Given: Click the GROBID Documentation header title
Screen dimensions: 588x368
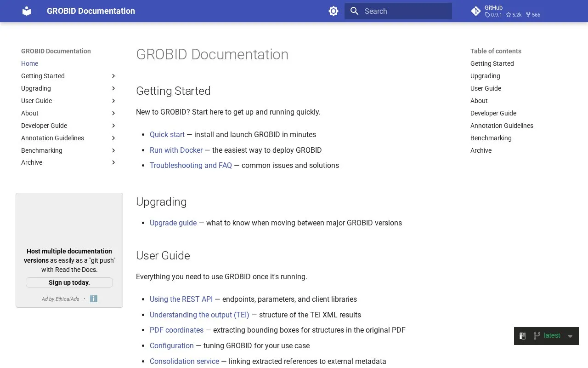Looking at the screenshot, I should pos(91,11).
